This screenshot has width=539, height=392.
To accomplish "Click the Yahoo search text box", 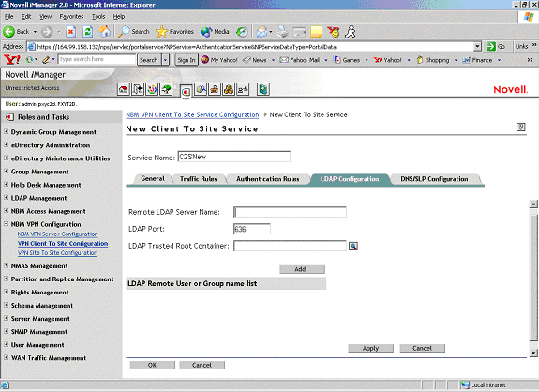I will pos(97,59).
